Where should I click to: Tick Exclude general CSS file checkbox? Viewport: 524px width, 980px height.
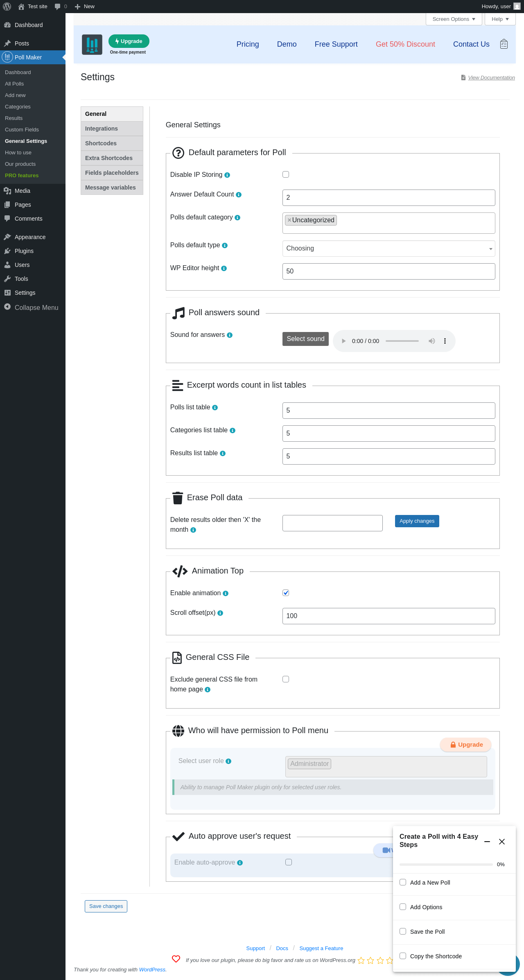(286, 679)
